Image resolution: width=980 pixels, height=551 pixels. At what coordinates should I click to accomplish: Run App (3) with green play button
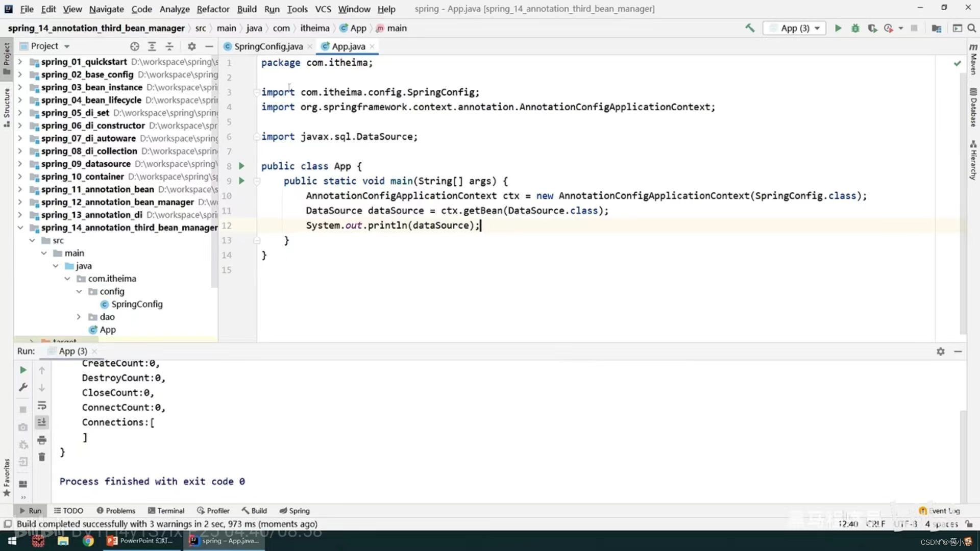[x=838, y=28]
